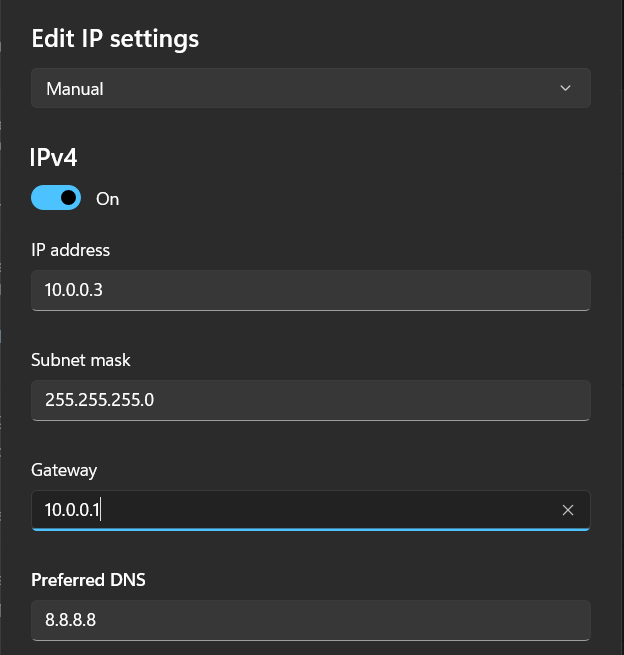This screenshot has width=624, height=655.
Task: Click the IP address field label
Action: pos(71,250)
